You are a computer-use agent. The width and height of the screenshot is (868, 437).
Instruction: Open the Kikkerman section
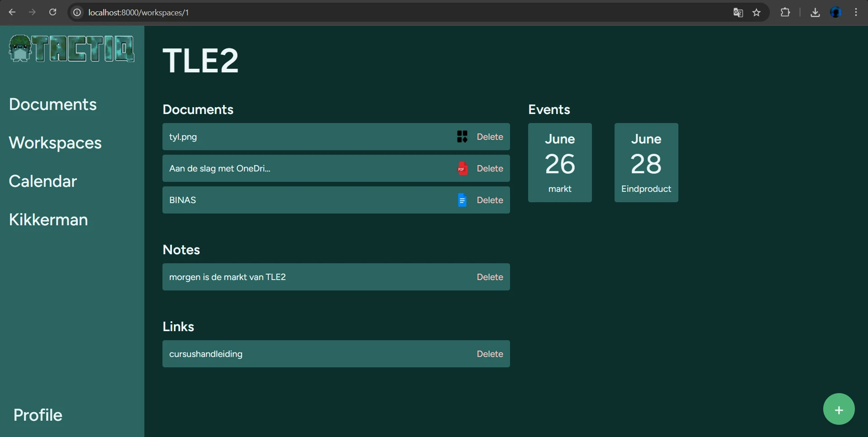click(x=48, y=220)
